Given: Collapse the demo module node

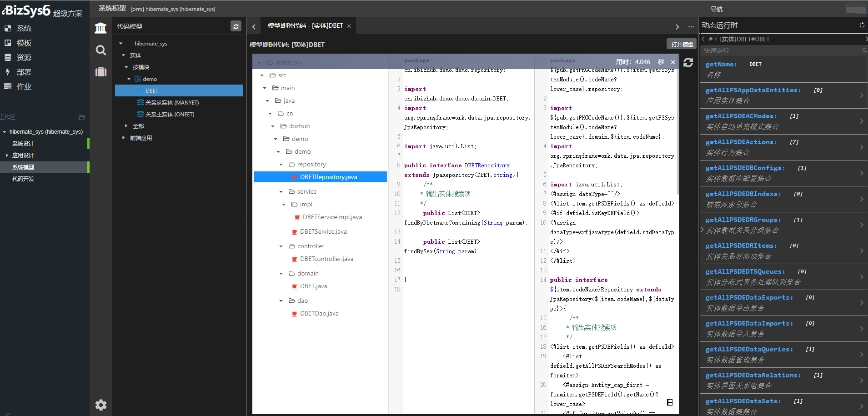Looking at the screenshot, I should 129,79.
